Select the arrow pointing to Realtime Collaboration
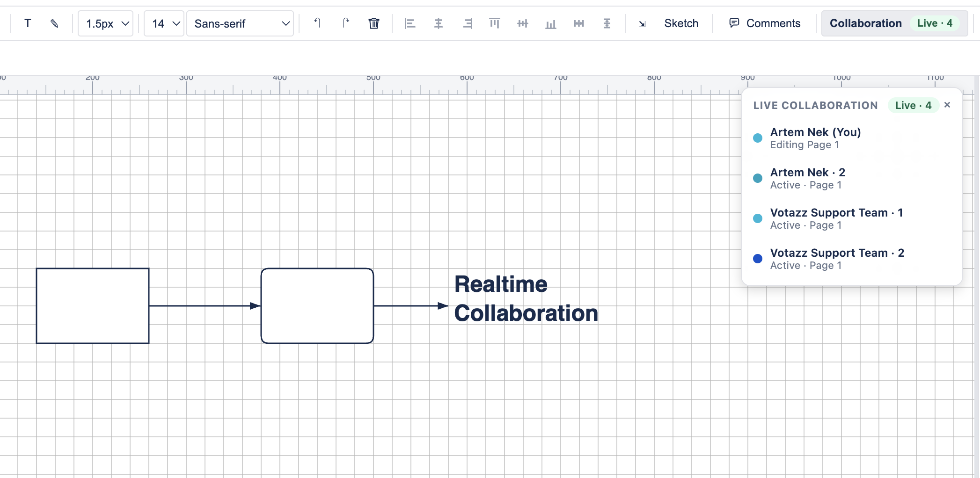The height and width of the screenshot is (478, 980). [x=411, y=306]
